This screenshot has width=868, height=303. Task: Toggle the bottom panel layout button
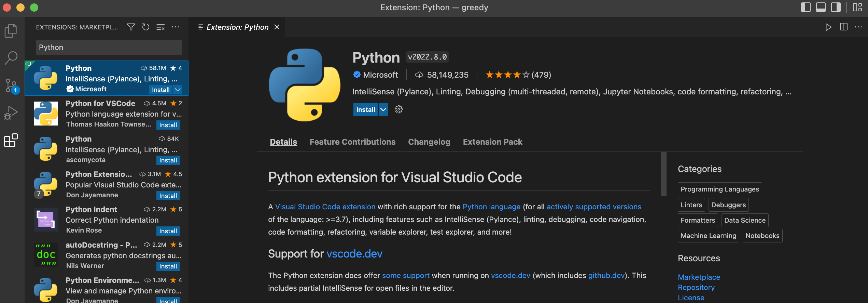click(821, 7)
